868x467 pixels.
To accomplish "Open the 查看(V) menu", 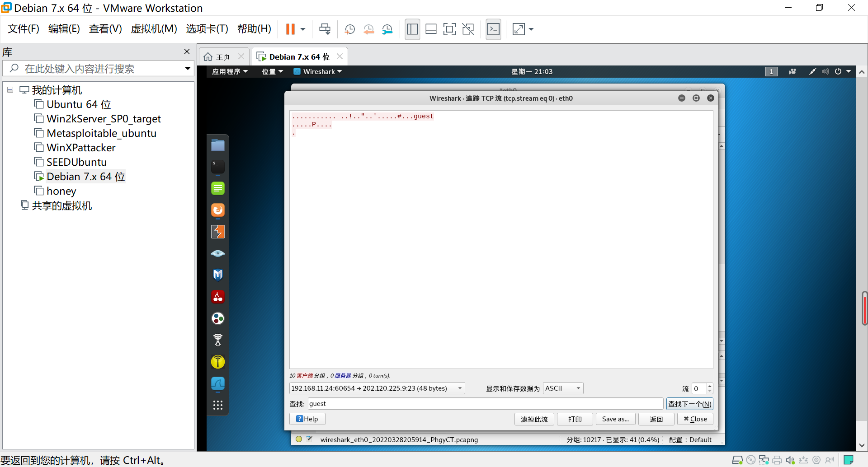I will click(105, 29).
